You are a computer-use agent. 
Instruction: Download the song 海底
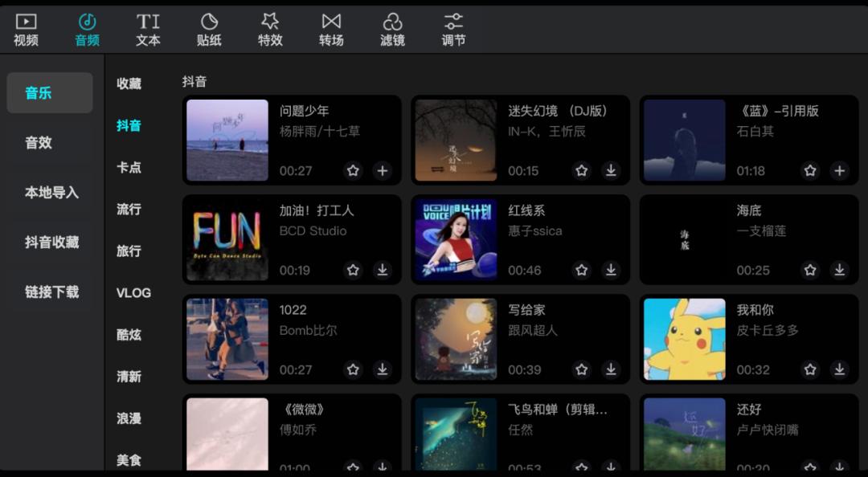point(839,271)
